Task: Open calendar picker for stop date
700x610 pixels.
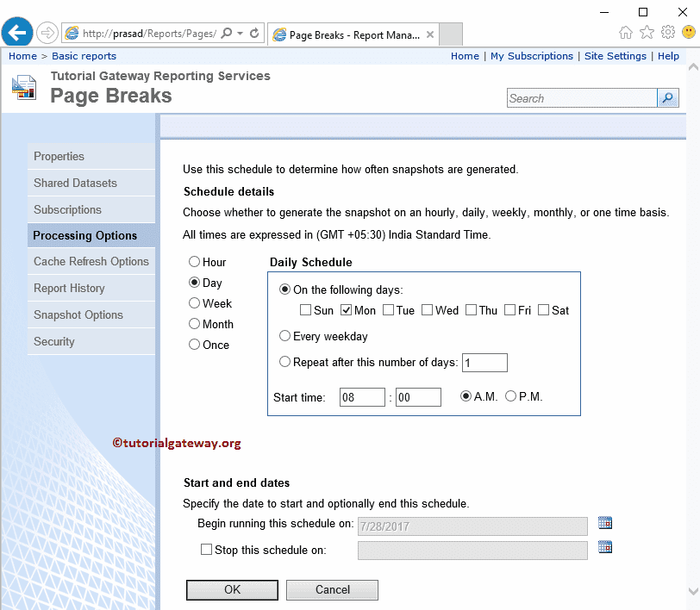Action: click(605, 546)
